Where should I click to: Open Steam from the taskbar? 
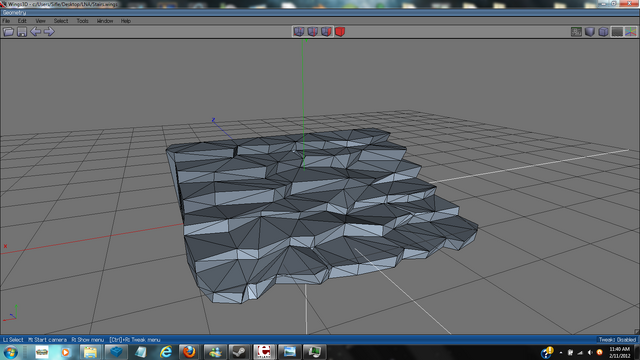click(239, 352)
